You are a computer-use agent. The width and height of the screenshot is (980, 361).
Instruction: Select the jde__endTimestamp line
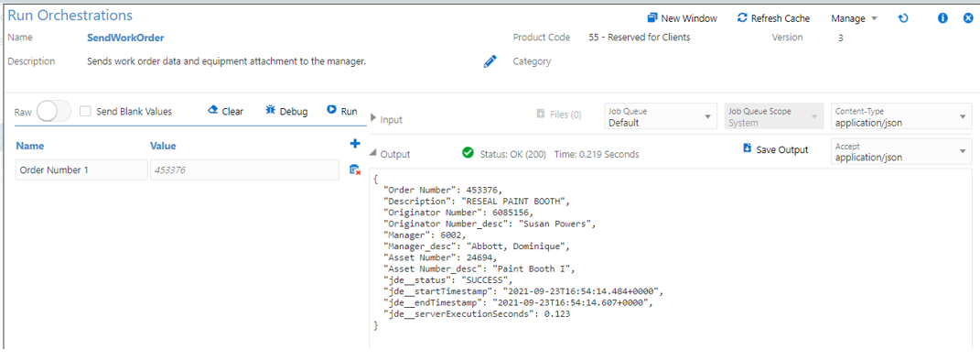[x=518, y=302]
